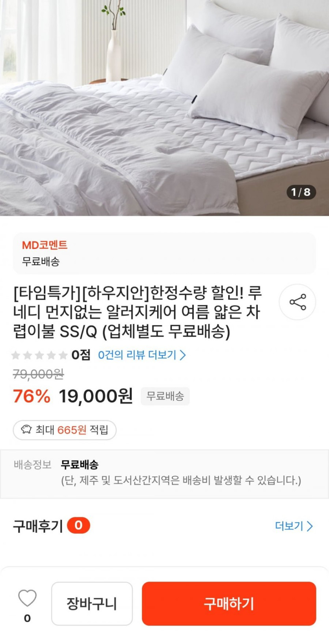
Task: Tap the product title text
Action: [138, 312]
